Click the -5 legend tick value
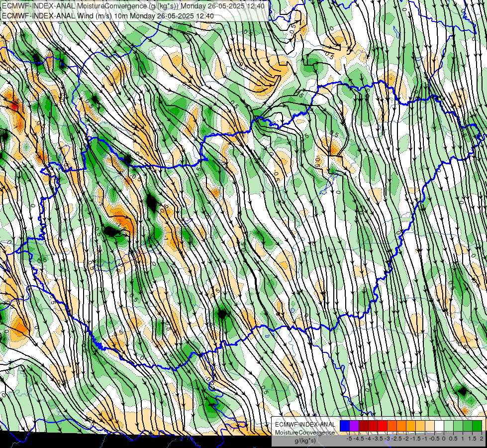Screen dimensions: 487x448 click(349, 439)
